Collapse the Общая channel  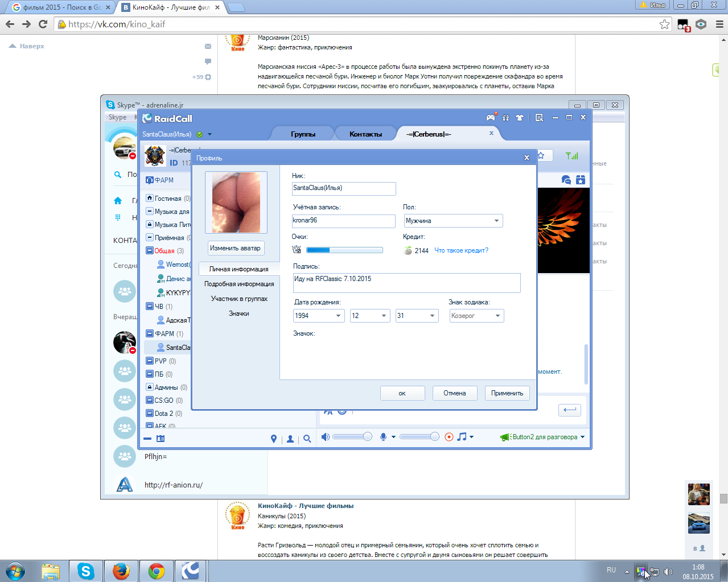click(150, 250)
